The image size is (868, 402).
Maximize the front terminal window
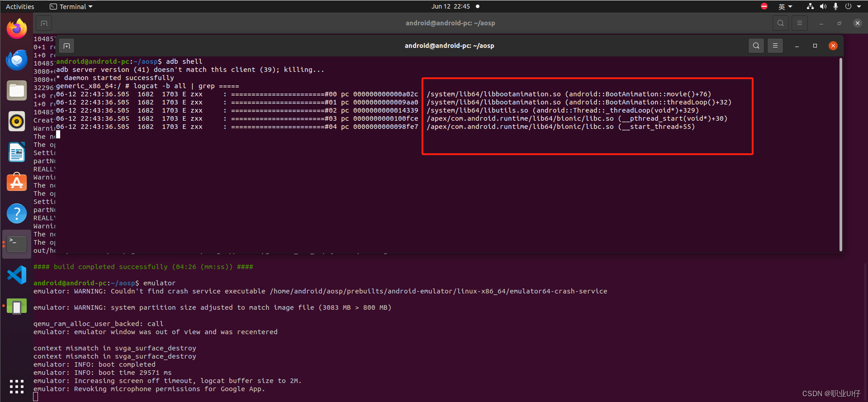tap(815, 46)
